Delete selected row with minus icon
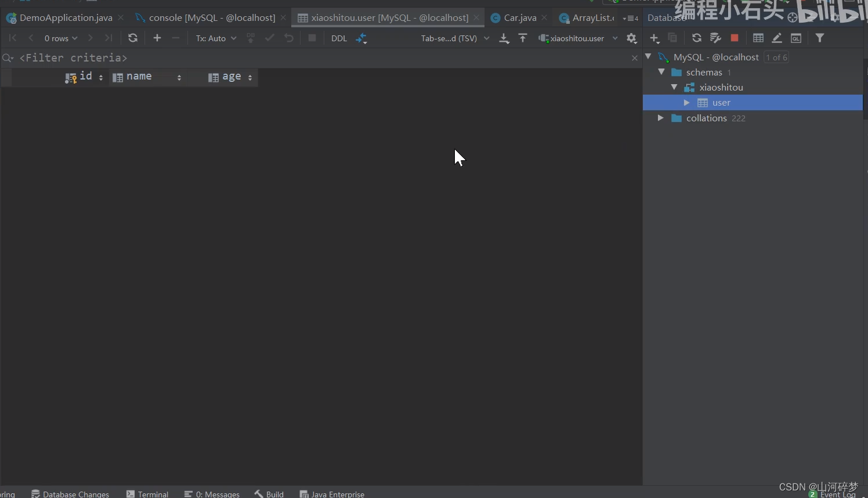 coord(176,38)
